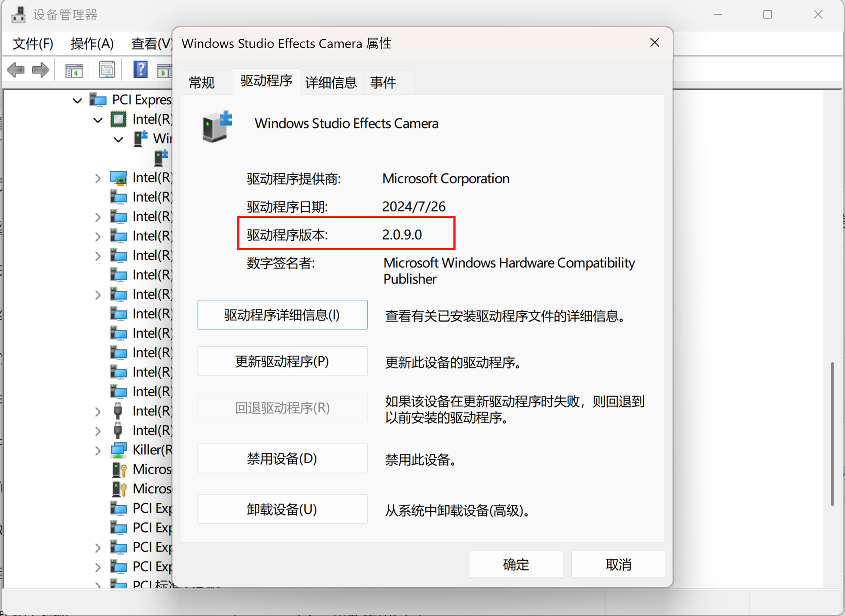Viewport: 845px width, 616px height.
Task: Click the Properties toolbar icon
Action: point(107,70)
